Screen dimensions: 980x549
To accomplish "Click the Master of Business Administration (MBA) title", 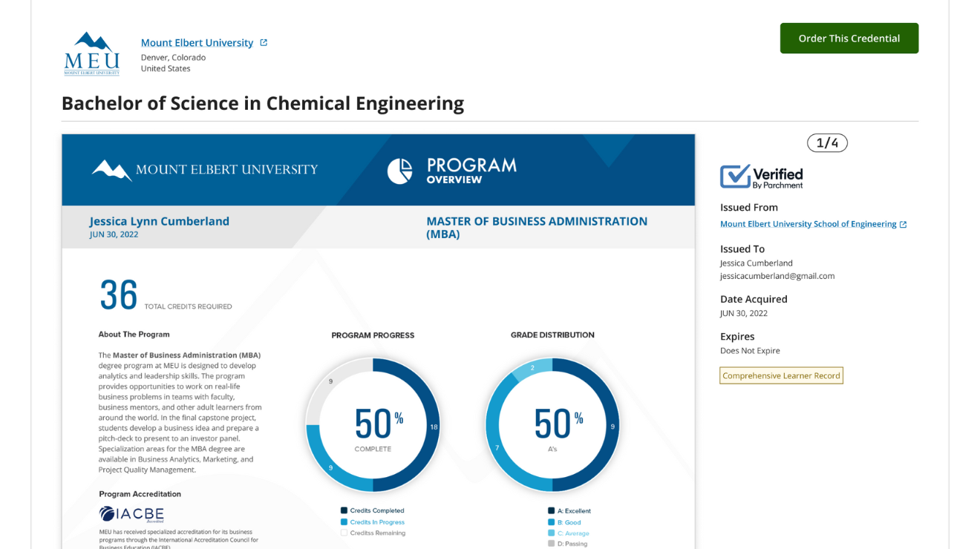I will click(537, 227).
